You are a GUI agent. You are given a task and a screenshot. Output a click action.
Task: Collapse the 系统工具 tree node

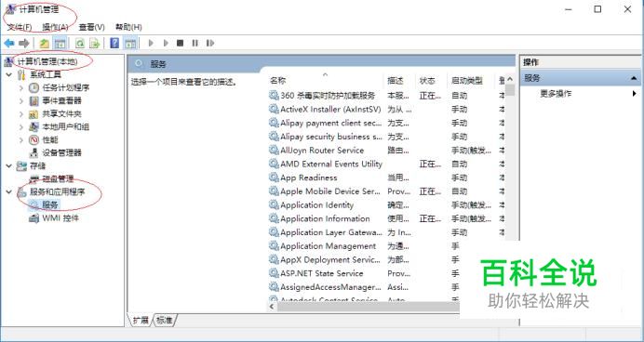coord(9,74)
